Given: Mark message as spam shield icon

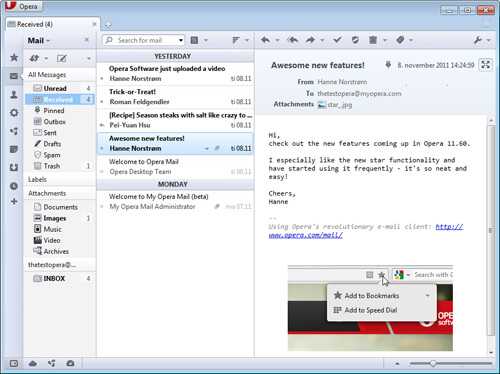Looking at the screenshot, I should (x=355, y=40).
